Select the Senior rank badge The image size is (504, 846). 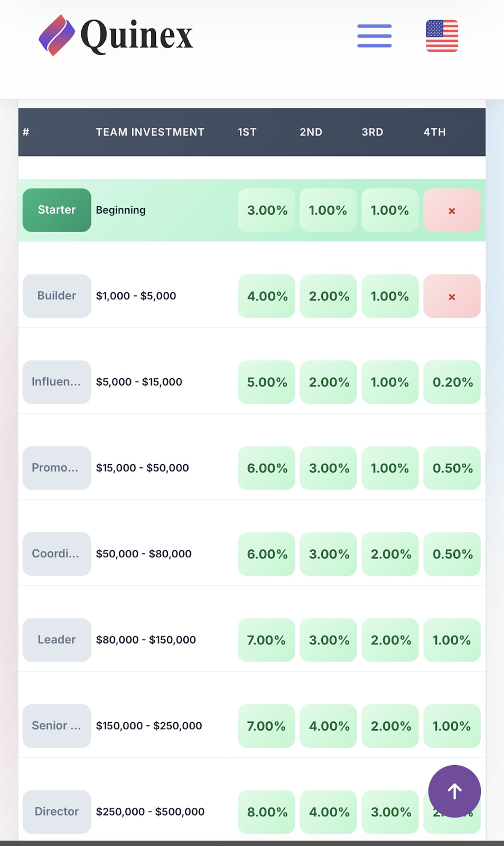57,725
